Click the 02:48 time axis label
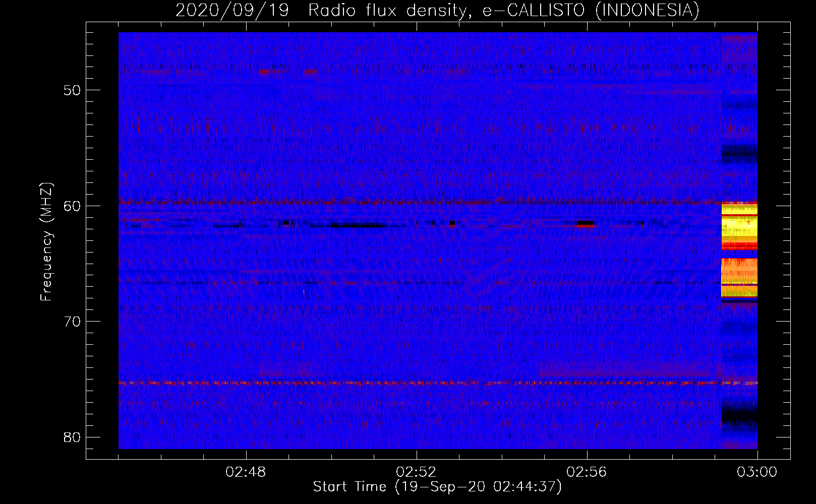 [246, 472]
